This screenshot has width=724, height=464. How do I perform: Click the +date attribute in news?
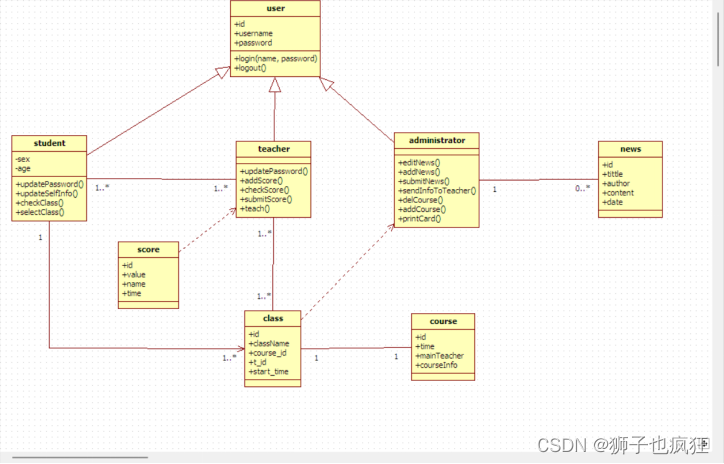pos(612,202)
